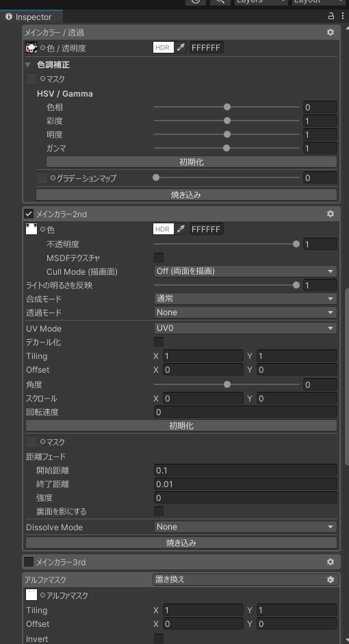Screen dimensions: 349x644
Task: Adjust the 色相 slider handle
Action: coord(227,107)
